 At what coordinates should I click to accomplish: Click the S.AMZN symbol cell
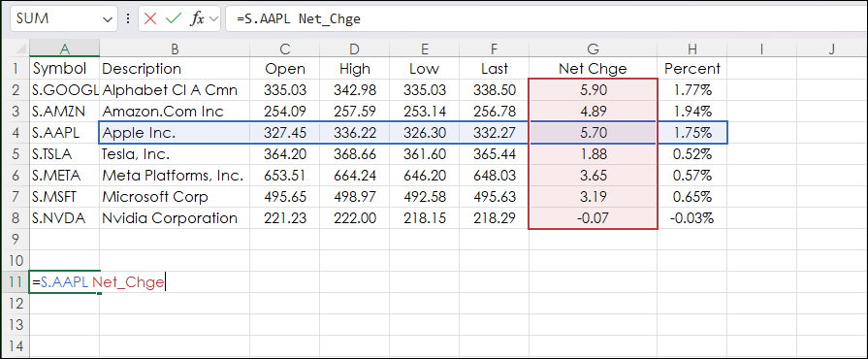(65, 112)
